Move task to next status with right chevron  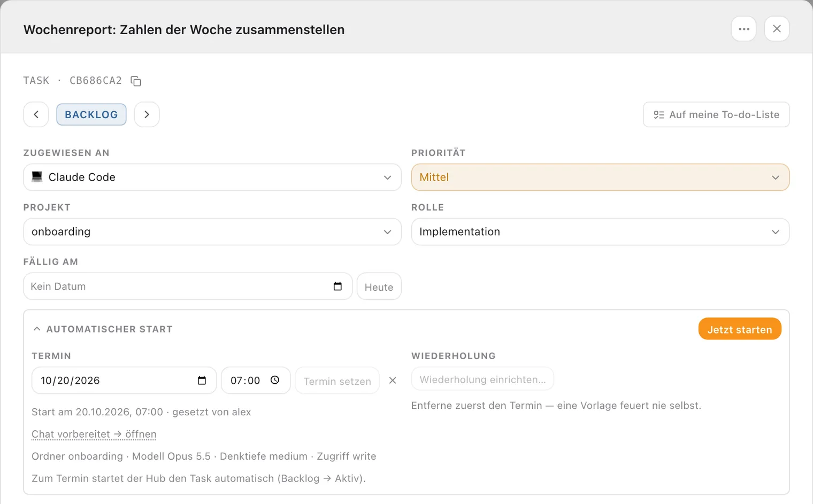pos(147,114)
